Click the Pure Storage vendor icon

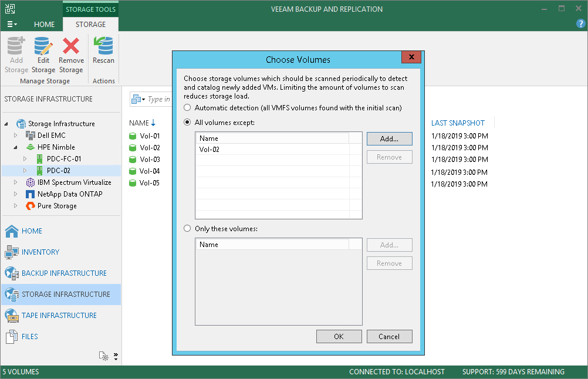31,206
